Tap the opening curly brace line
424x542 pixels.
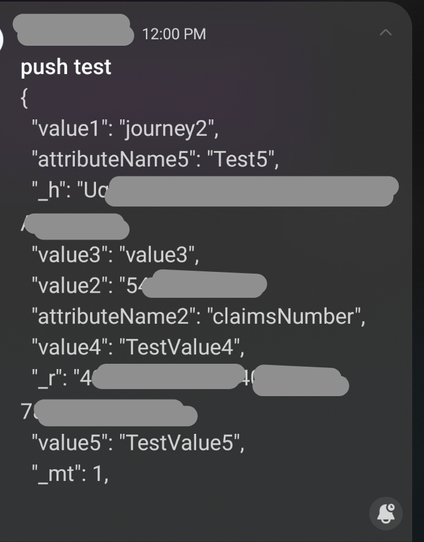click(24, 100)
